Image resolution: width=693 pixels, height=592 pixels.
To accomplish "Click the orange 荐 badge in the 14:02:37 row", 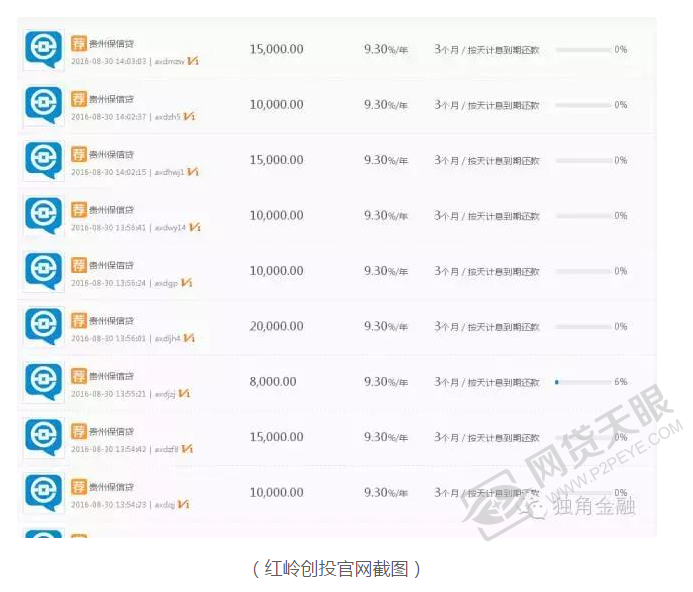I will coord(79,99).
